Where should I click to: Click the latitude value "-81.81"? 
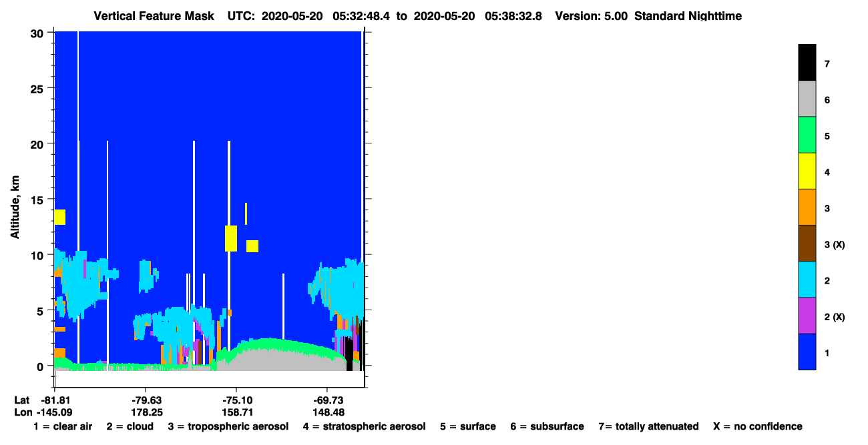(x=55, y=400)
